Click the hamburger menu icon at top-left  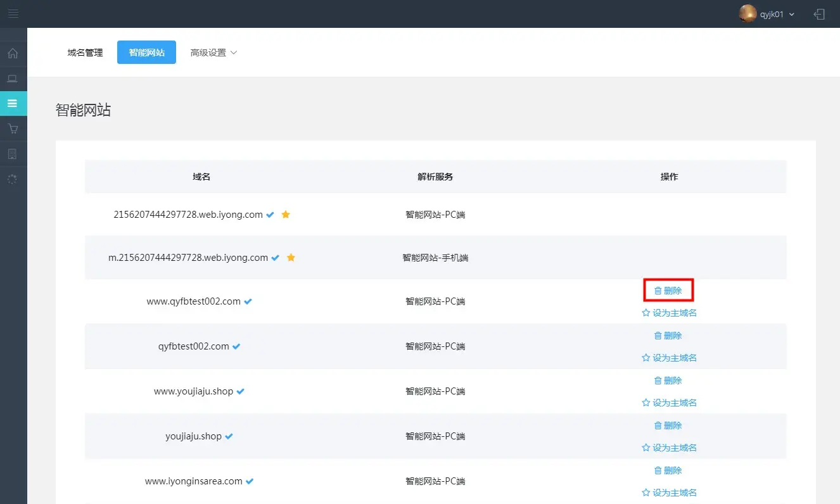[13, 13]
